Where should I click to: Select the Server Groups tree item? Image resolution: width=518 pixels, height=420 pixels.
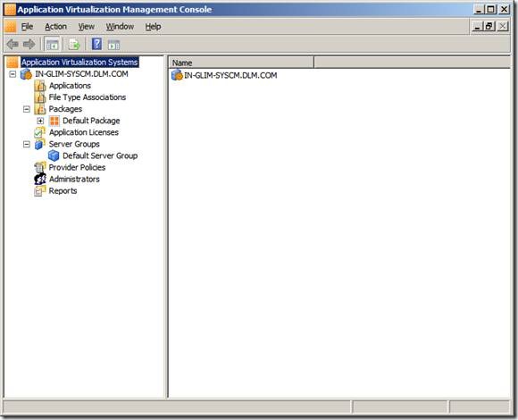[74, 144]
